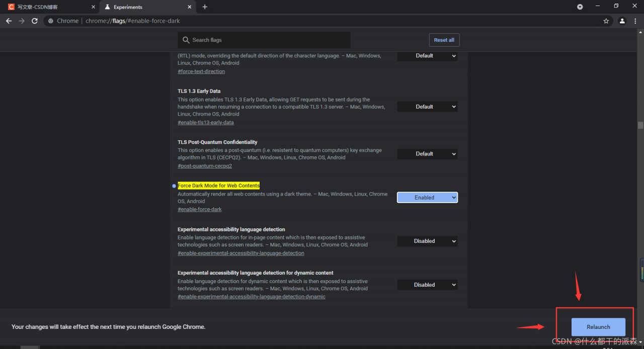This screenshot has width=644, height=349.
Task: Open language detection for dynamic content dropdown
Action: click(x=428, y=285)
